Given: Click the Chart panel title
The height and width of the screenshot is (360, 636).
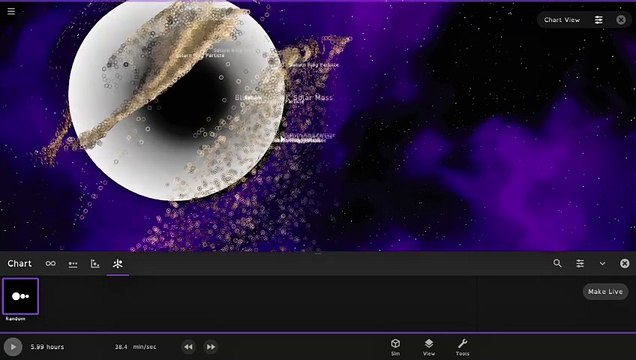Looking at the screenshot, I should tap(19, 264).
